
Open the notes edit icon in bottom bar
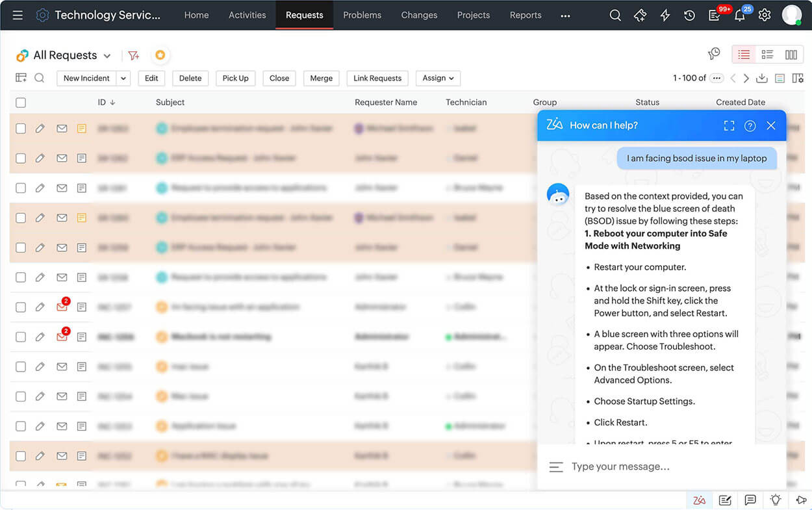coord(725,500)
